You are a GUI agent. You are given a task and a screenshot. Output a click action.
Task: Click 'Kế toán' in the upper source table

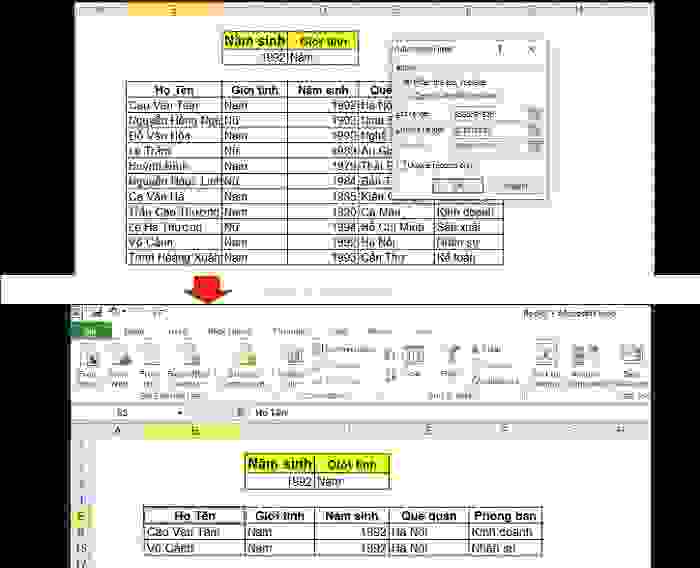pos(455,258)
